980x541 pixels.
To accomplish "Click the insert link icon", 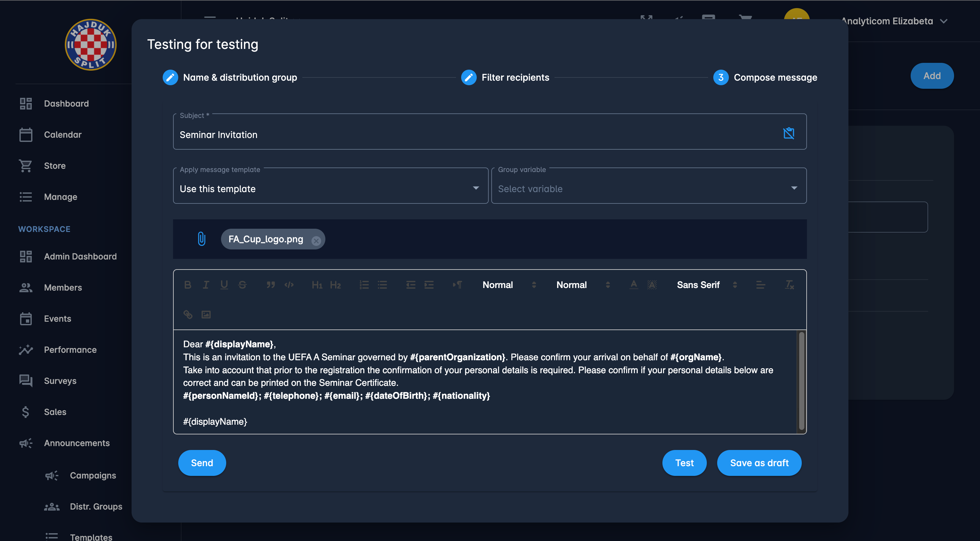I will [x=188, y=315].
